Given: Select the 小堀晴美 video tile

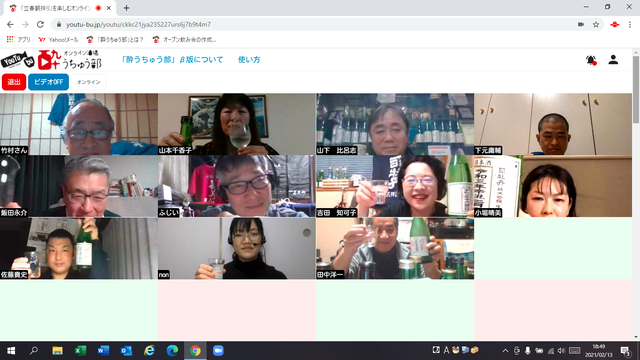Looking at the screenshot, I should point(553,186).
